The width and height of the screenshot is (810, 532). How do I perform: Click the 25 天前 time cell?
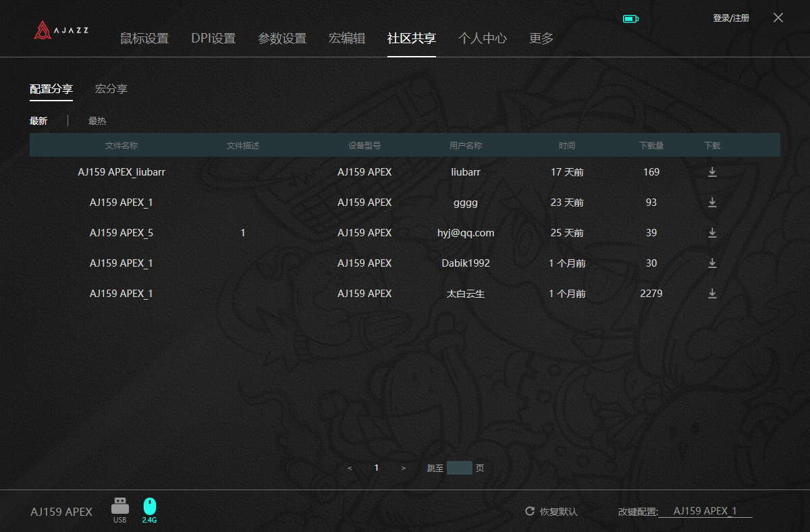point(567,233)
